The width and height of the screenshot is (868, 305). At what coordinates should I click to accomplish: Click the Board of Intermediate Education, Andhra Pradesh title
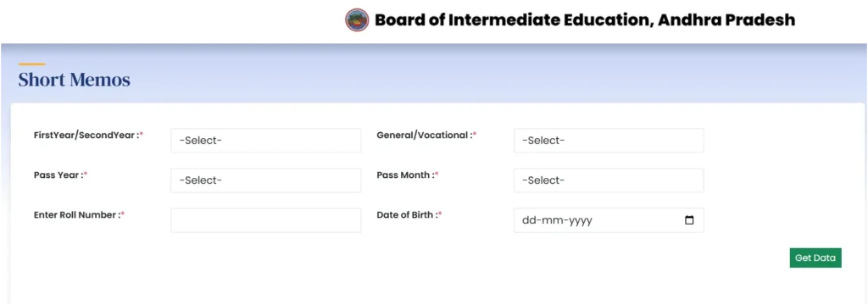[585, 20]
